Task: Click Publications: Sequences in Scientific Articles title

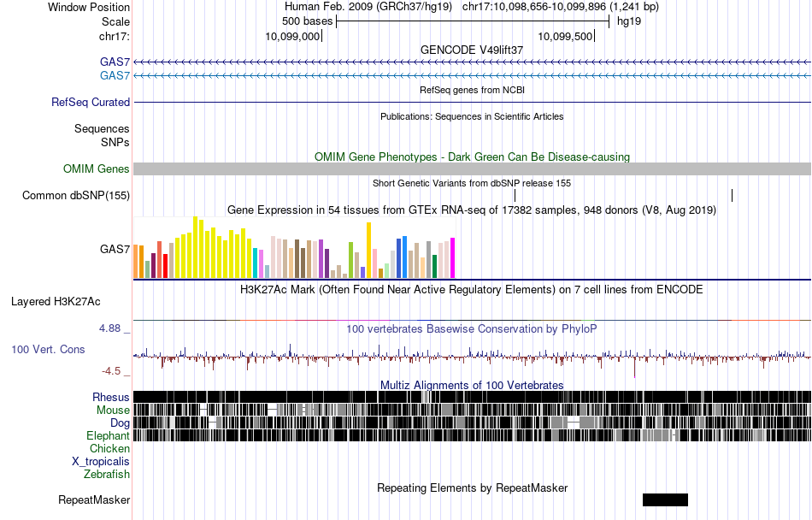Action: pyautogui.click(x=472, y=116)
